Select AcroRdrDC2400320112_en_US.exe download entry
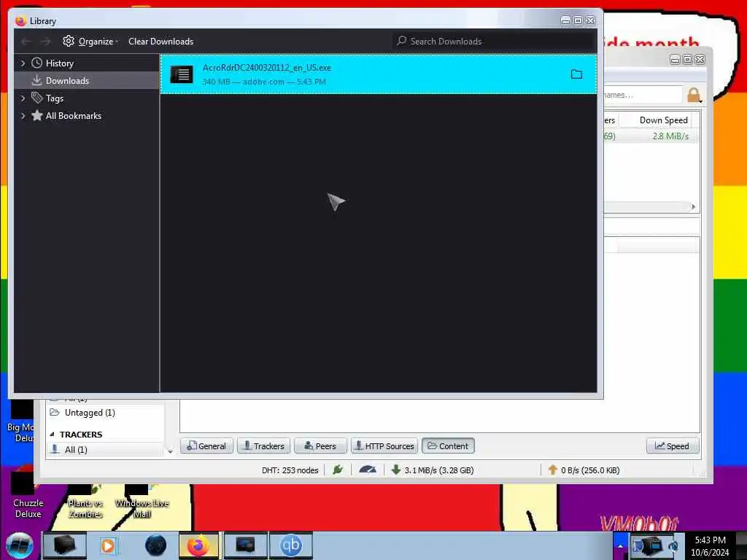Image resolution: width=747 pixels, height=560 pixels. point(379,74)
